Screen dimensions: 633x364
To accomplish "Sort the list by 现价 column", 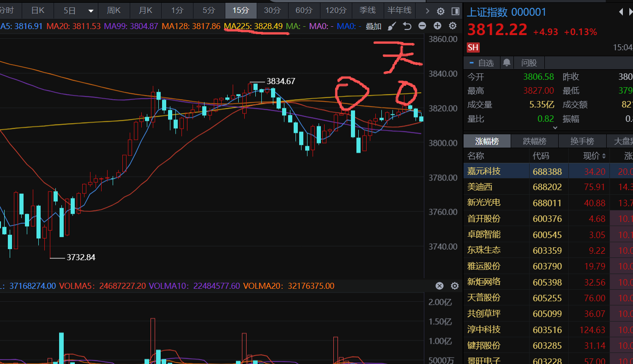I will [591, 156].
